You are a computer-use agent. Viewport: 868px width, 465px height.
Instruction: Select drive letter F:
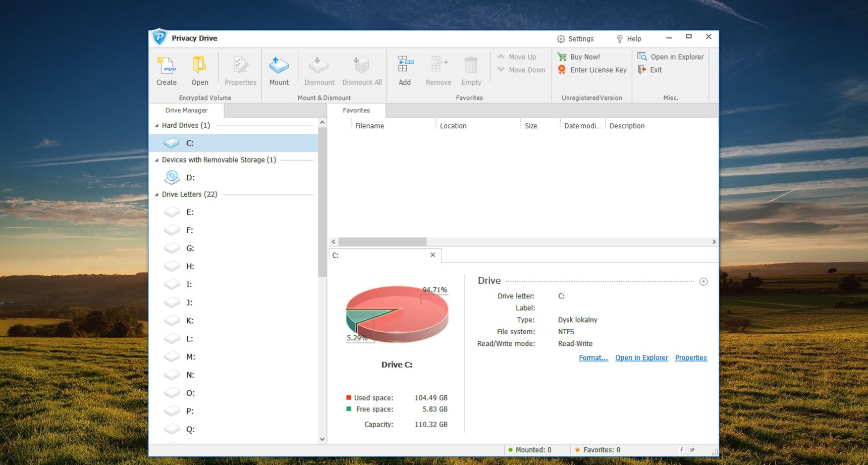click(x=234, y=230)
